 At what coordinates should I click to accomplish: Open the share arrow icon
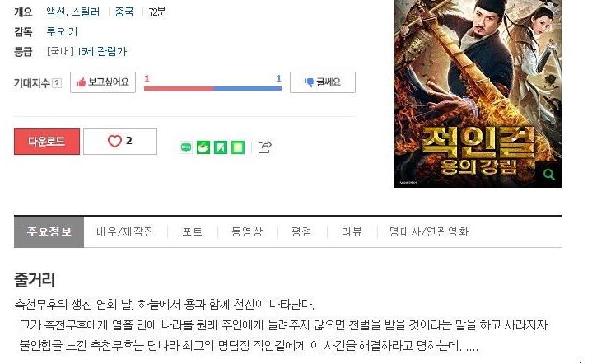click(264, 147)
